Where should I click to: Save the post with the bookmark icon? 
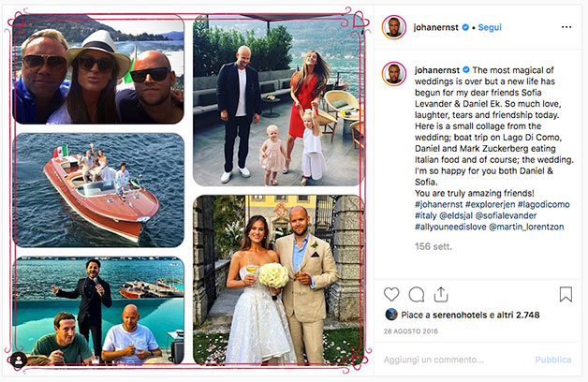pyautogui.click(x=566, y=294)
